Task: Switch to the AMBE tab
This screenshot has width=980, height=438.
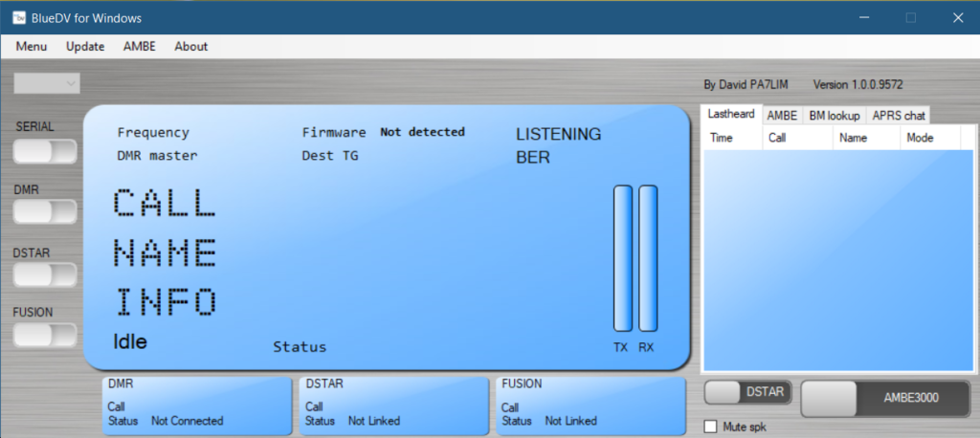Action: click(x=783, y=116)
